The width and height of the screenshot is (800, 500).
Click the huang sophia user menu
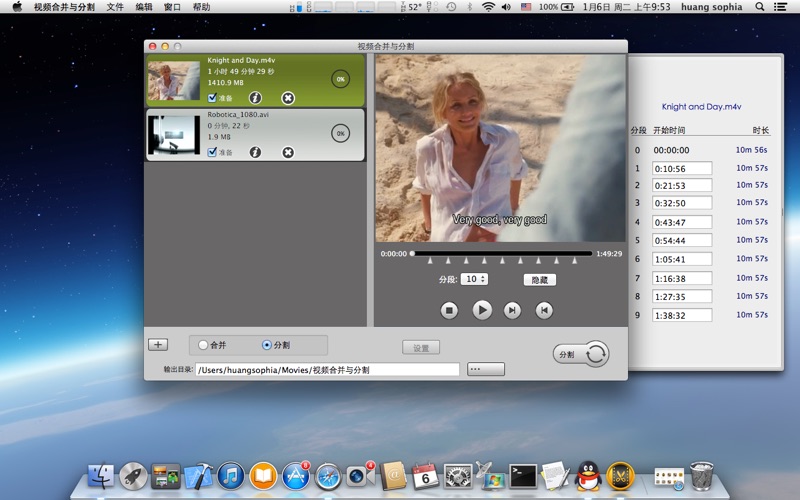(x=711, y=7)
